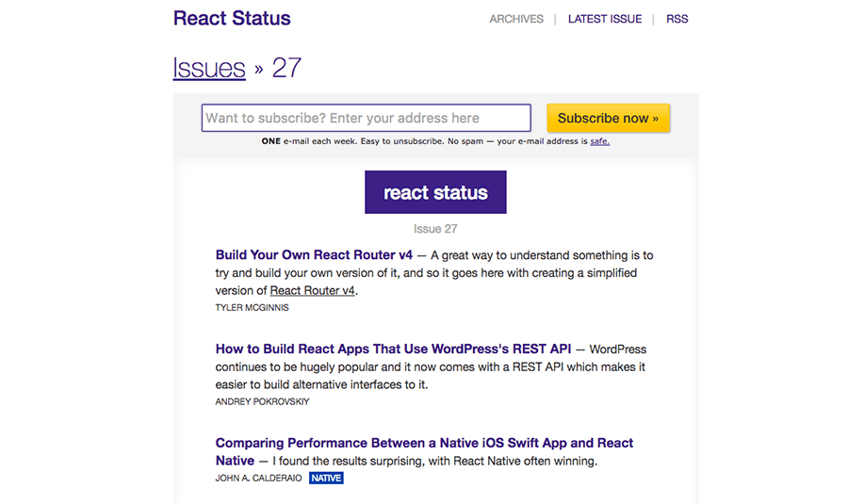Open the RSS feed link
The height and width of the screenshot is (504, 848).
coord(677,19)
